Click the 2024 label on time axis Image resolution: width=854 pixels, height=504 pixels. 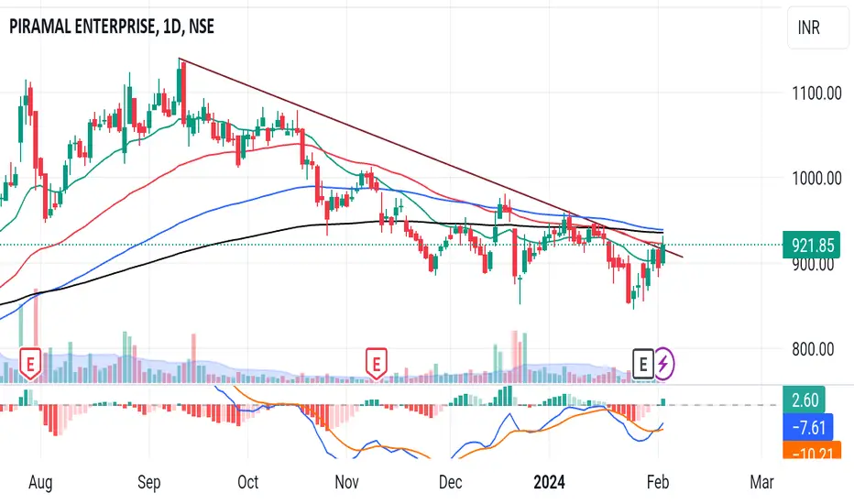point(549,482)
